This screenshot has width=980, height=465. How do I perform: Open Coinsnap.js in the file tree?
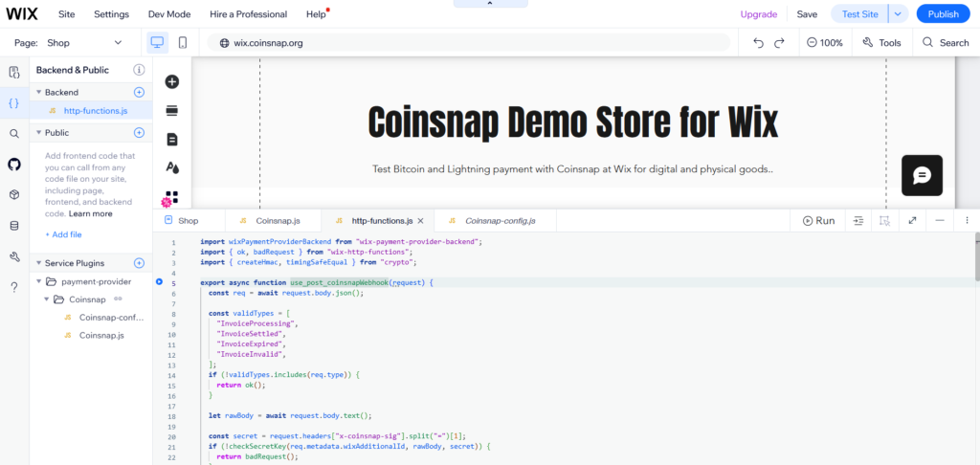100,336
